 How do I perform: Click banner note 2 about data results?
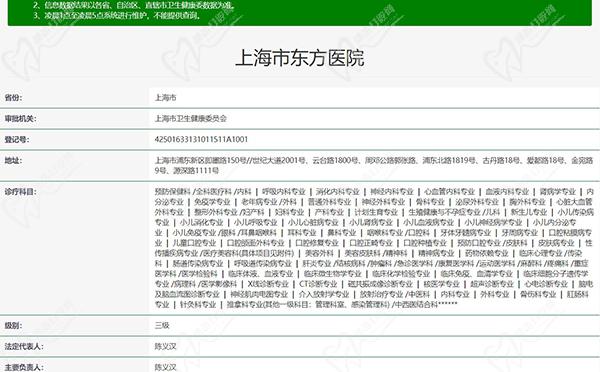(134, 5)
